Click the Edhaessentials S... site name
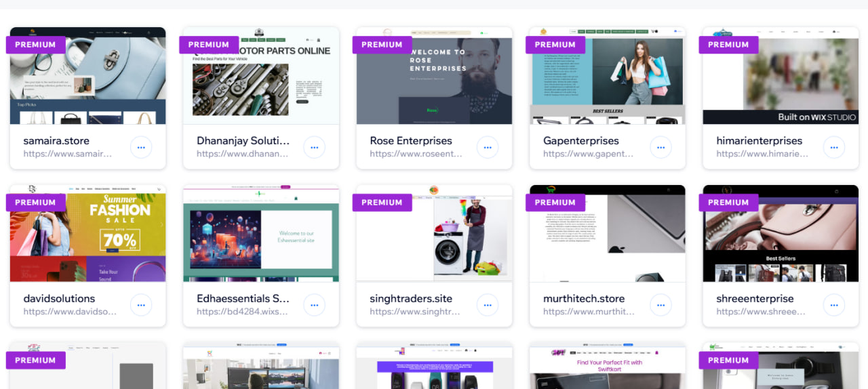This screenshot has width=868, height=389. 243,299
